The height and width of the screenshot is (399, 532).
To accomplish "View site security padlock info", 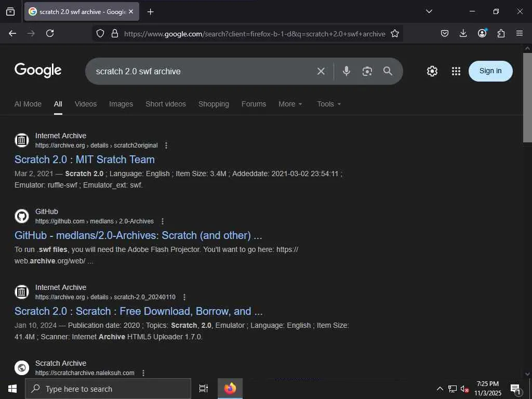I will (x=115, y=34).
